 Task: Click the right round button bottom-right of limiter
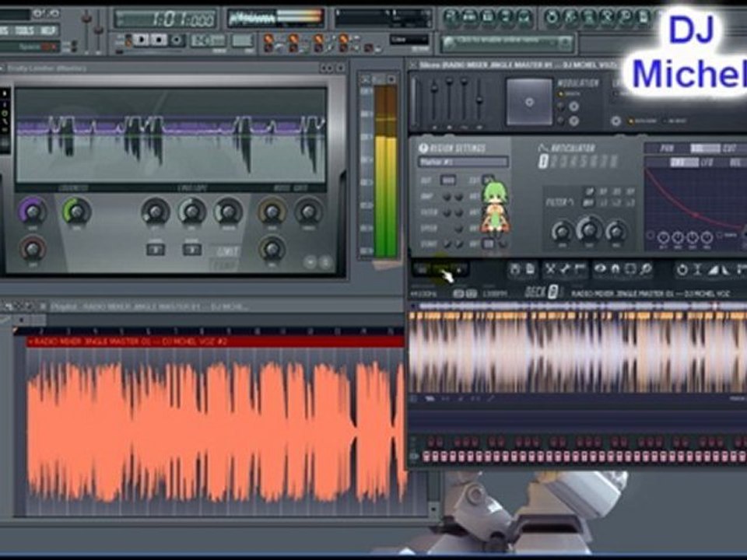pos(325,261)
